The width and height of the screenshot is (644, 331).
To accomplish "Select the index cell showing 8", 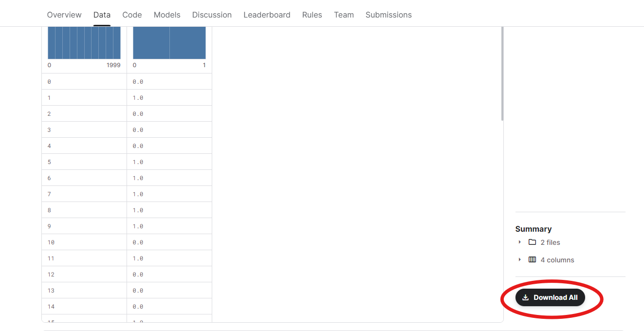I will (x=84, y=210).
